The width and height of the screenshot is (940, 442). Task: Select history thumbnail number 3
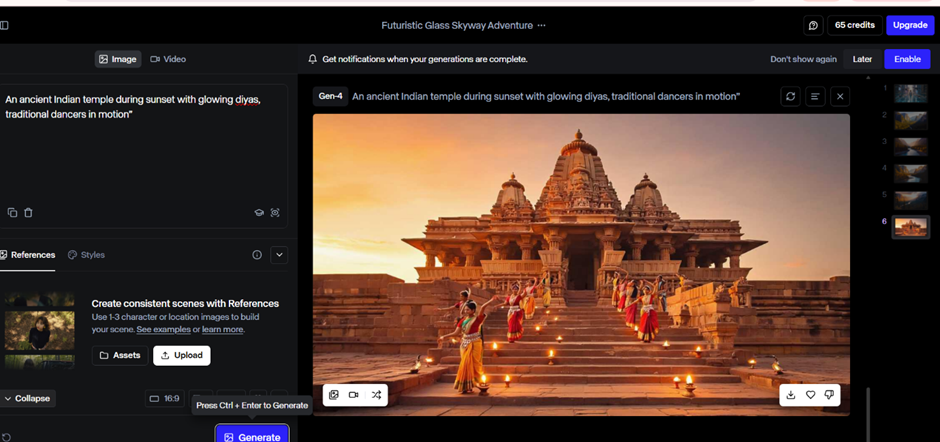[911, 147]
